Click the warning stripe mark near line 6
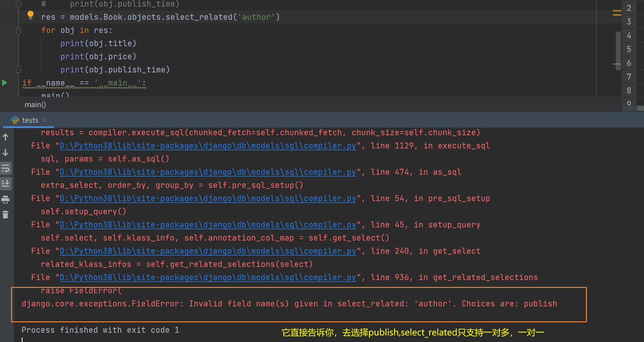Image resolution: width=644 pixels, height=342 pixels. (617, 64)
